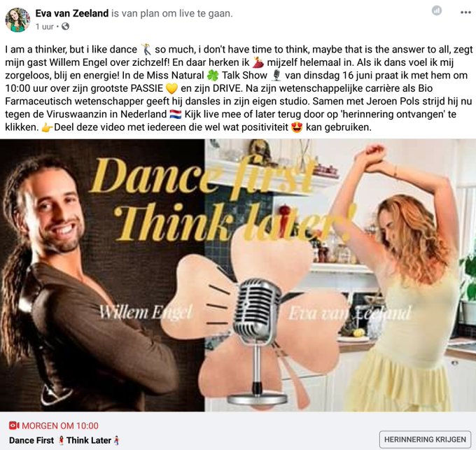
Task: Click the Willem Engel photo half of the banner
Action: (102, 275)
